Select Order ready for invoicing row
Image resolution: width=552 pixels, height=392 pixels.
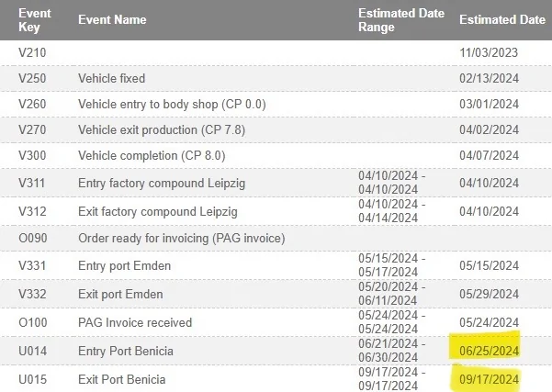[x=181, y=239]
